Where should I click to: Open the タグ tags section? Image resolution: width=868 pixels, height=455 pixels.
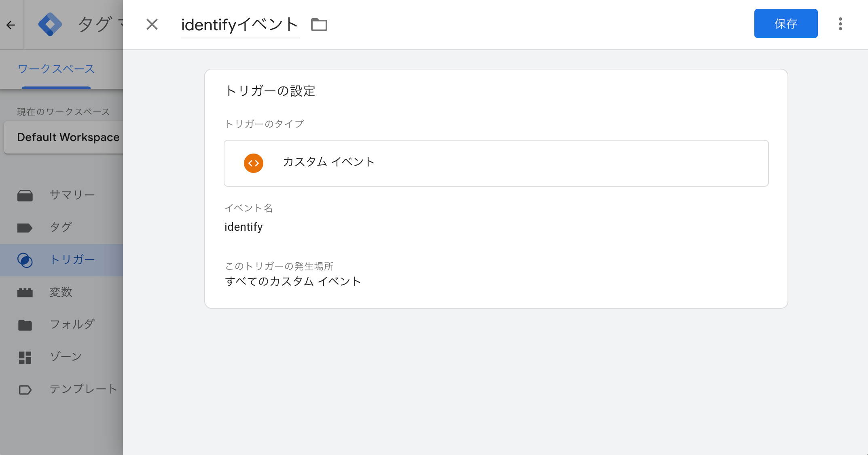[x=61, y=227]
